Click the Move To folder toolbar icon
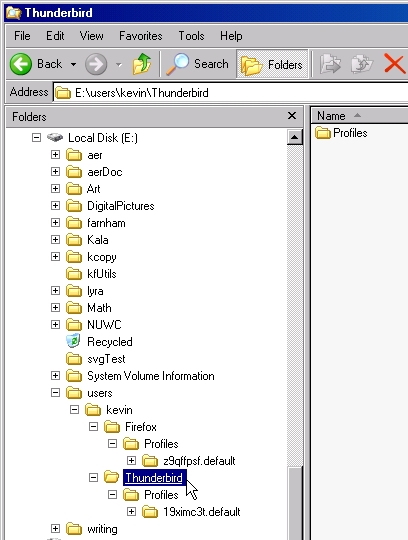Image resolution: width=408 pixels, height=540 pixels. tap(330, 64)
